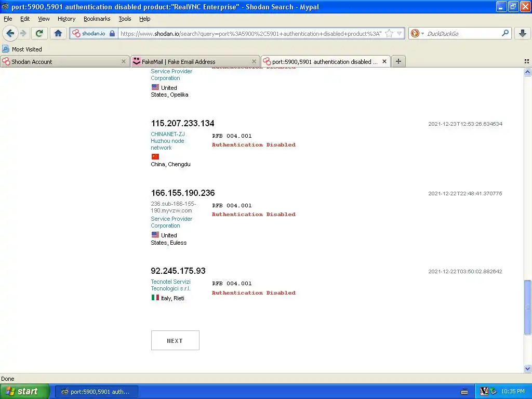532x399 pixels.
Task: Click the Italy flag icon near Rieti
Action: (x=155, y=298)
